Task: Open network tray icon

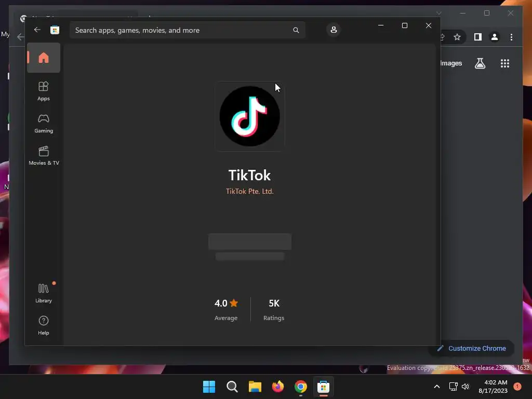Action: click(x=453, y=387)
